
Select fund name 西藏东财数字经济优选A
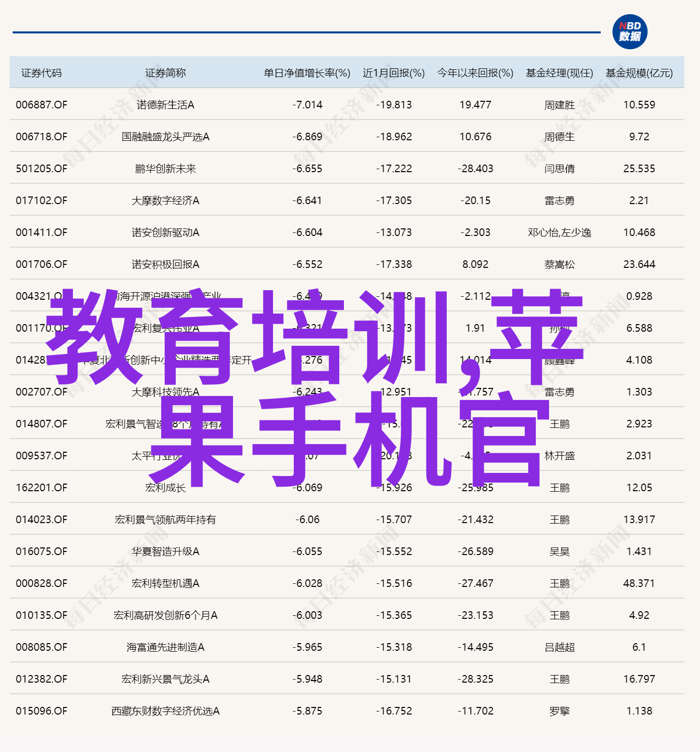tap(166, 711)
